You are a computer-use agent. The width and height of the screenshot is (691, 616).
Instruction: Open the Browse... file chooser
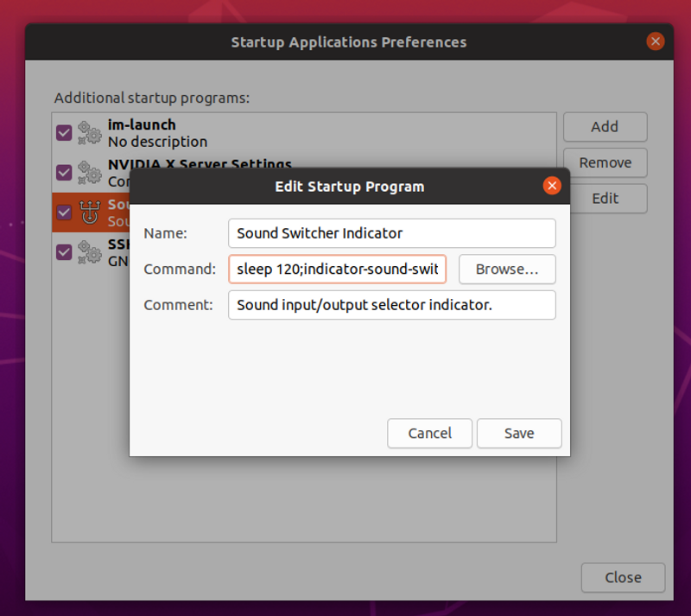(x=507, y=269)
